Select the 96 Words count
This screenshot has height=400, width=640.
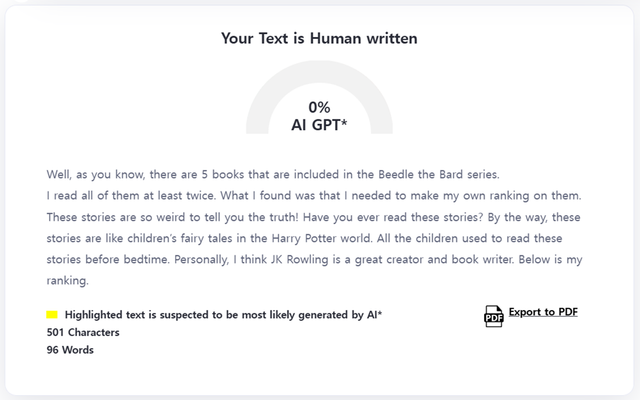(70, 350)
